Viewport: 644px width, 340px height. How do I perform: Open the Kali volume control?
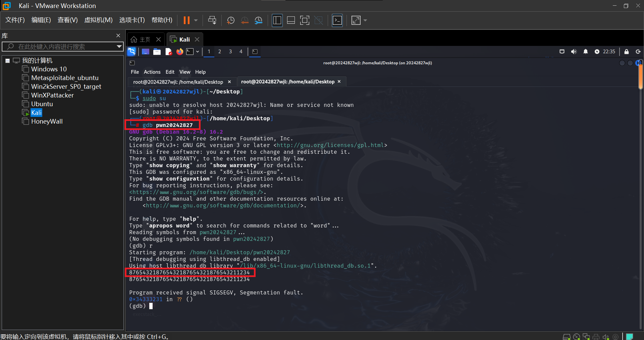pos(574,52)
